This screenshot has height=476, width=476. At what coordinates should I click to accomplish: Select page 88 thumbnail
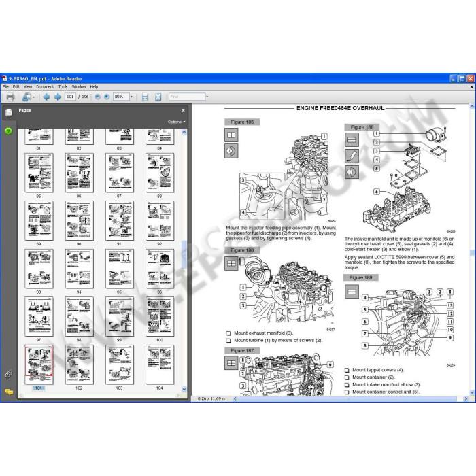coord(160,173)
